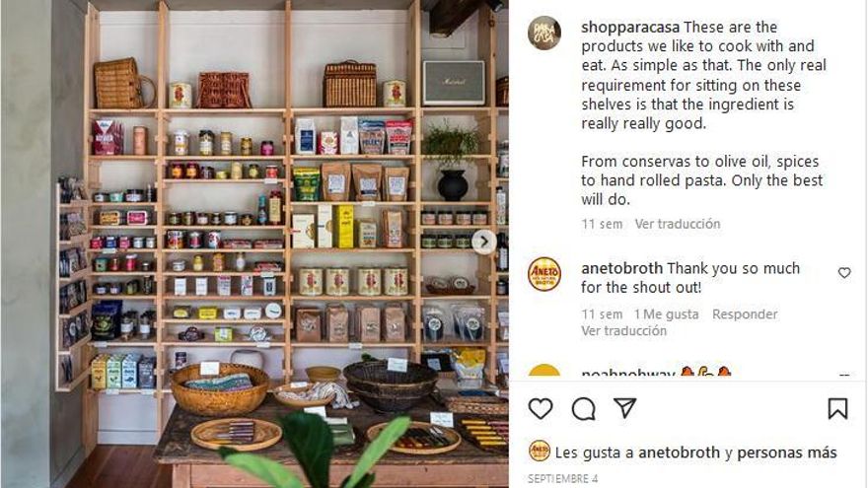The height and width of the screenshot is (488, 868).
Task: Save the post with the bookmark icon
Action: pos(837,408)
